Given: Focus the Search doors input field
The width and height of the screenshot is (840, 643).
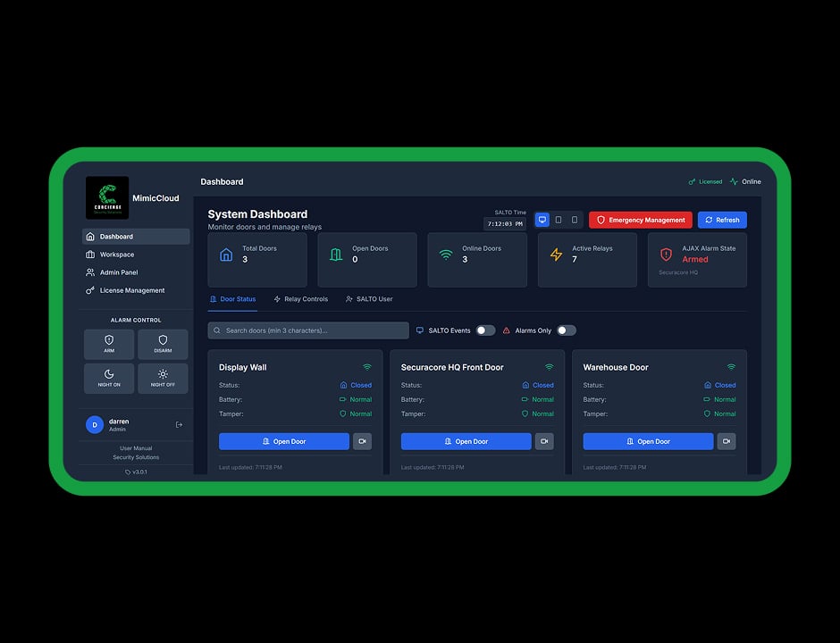Looking at the screenshot, I should click(308, 330).
